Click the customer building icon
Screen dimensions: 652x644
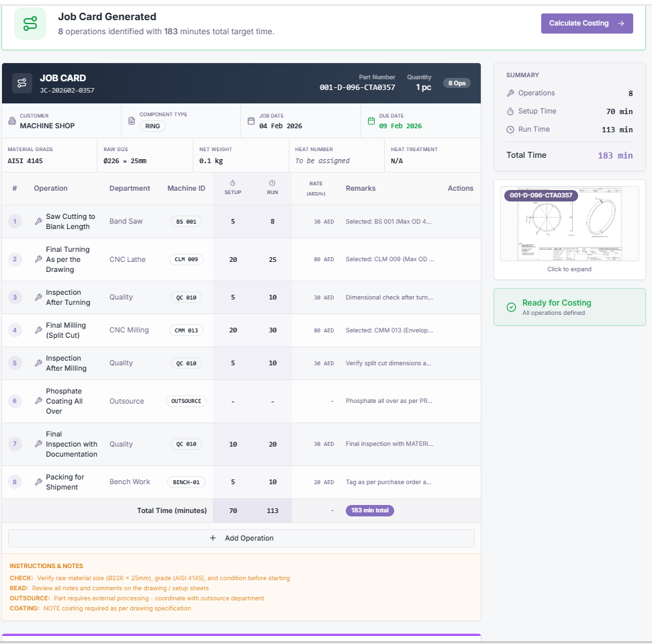coord(11,121)
